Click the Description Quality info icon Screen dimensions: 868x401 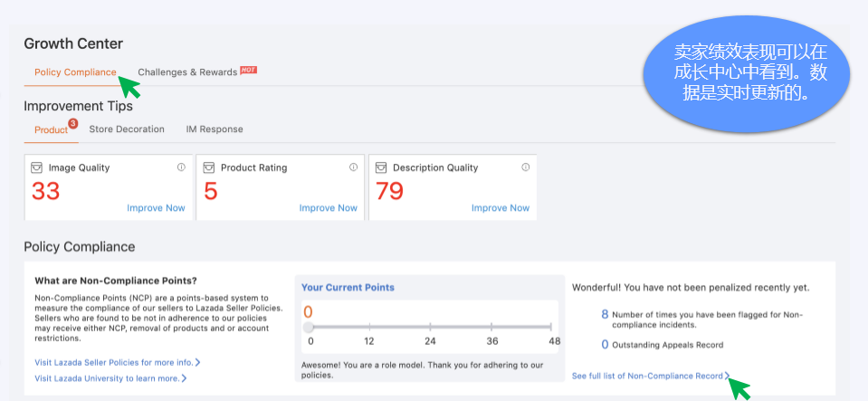[525, 167]
